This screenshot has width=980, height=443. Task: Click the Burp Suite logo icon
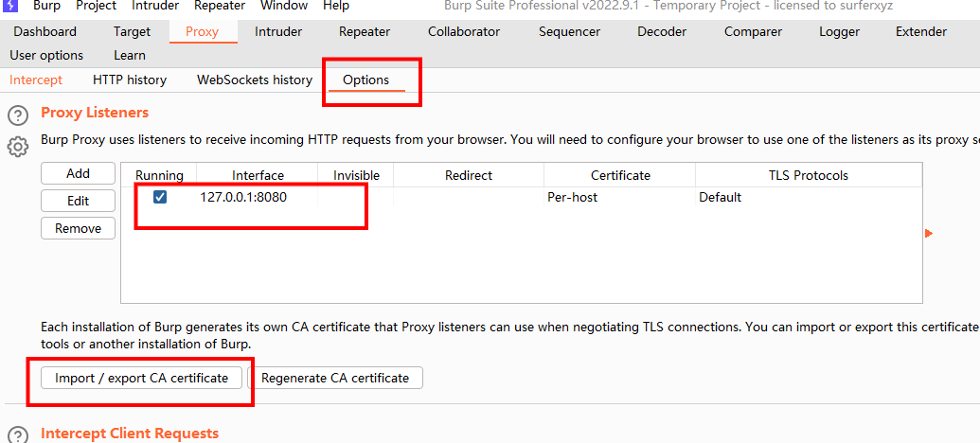click(11, 6)
